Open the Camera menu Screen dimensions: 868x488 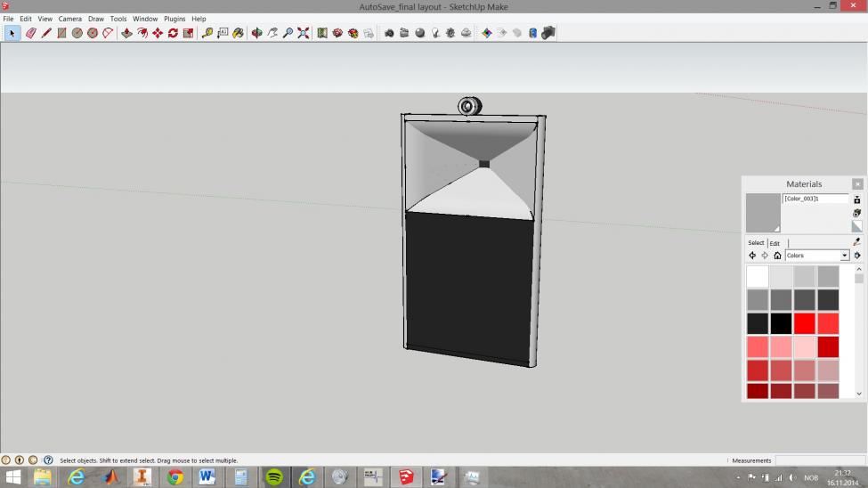(69, 19)
